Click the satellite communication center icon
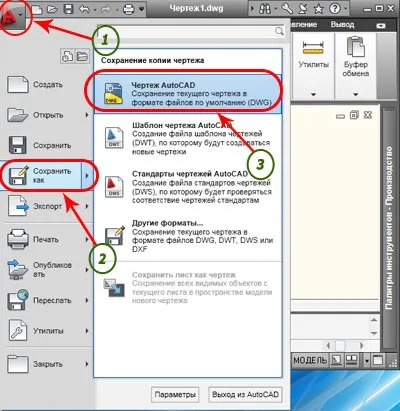Screen dimensions: 400x411 pos(303,9)
